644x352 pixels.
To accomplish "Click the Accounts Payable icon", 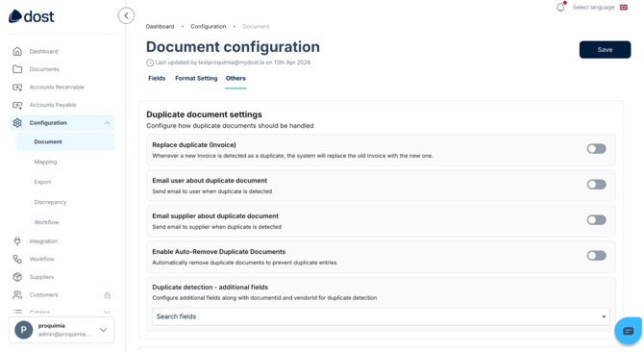I will coord(17,105).
